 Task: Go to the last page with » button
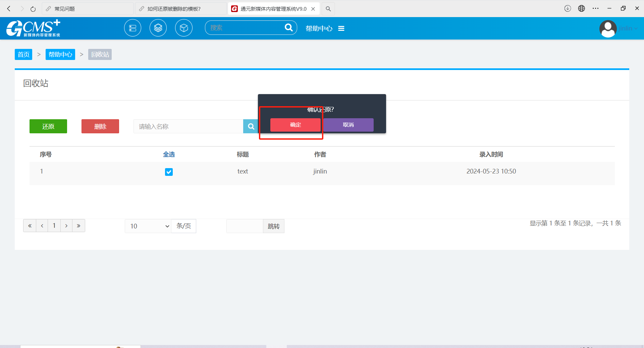[x=78, y=226]
